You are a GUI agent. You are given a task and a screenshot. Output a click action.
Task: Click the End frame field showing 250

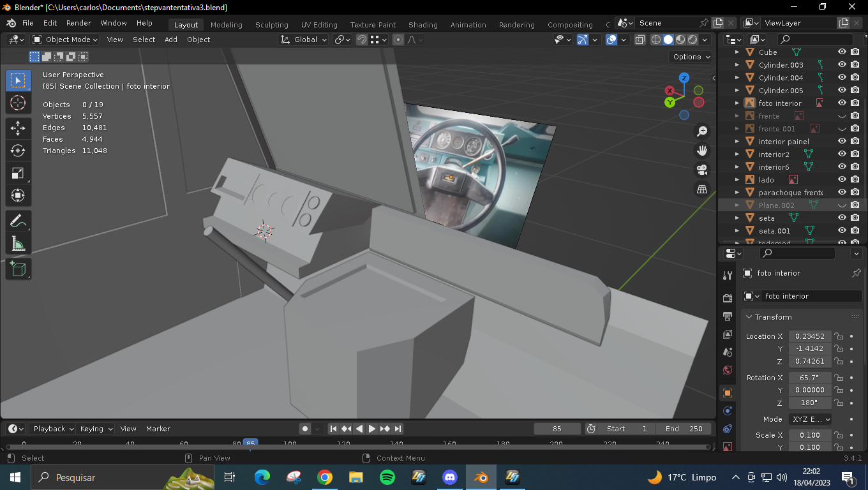click(x=684, y=429)
